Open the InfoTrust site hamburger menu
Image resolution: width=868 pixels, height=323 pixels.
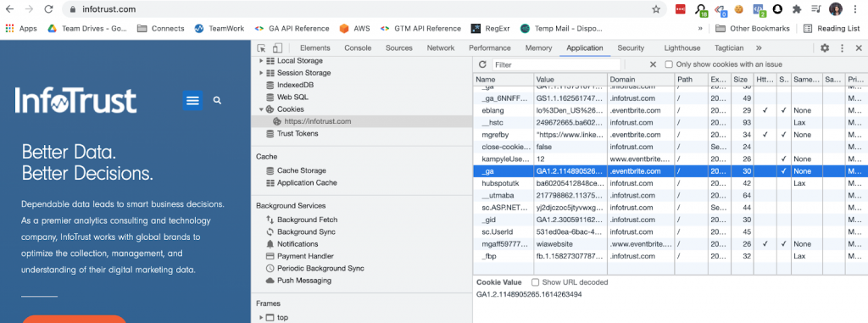tap(192, 100)
